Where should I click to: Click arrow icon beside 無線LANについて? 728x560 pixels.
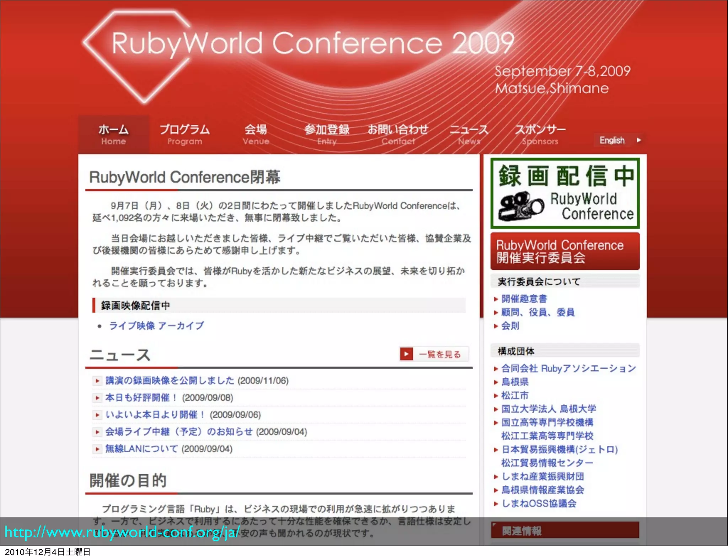pos(97,449)
